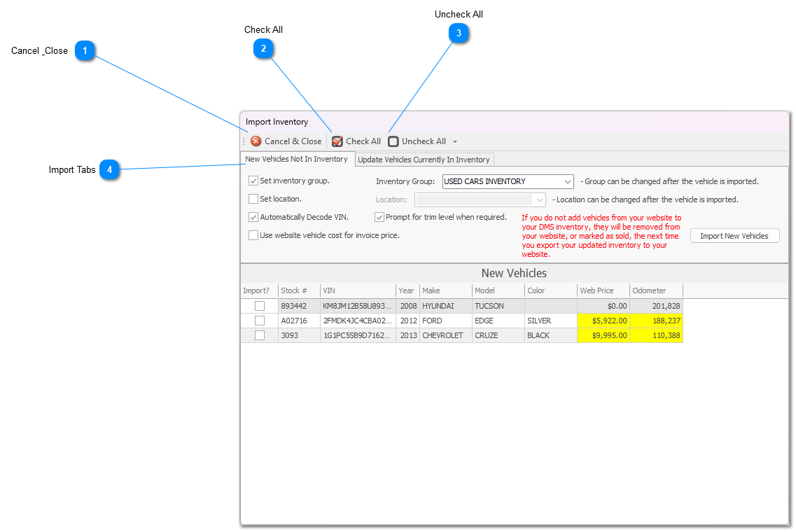Sort by the VIN column header
The width and height of the screenshot is (796, 532).
pyautogui.click(x=358, y=290)
